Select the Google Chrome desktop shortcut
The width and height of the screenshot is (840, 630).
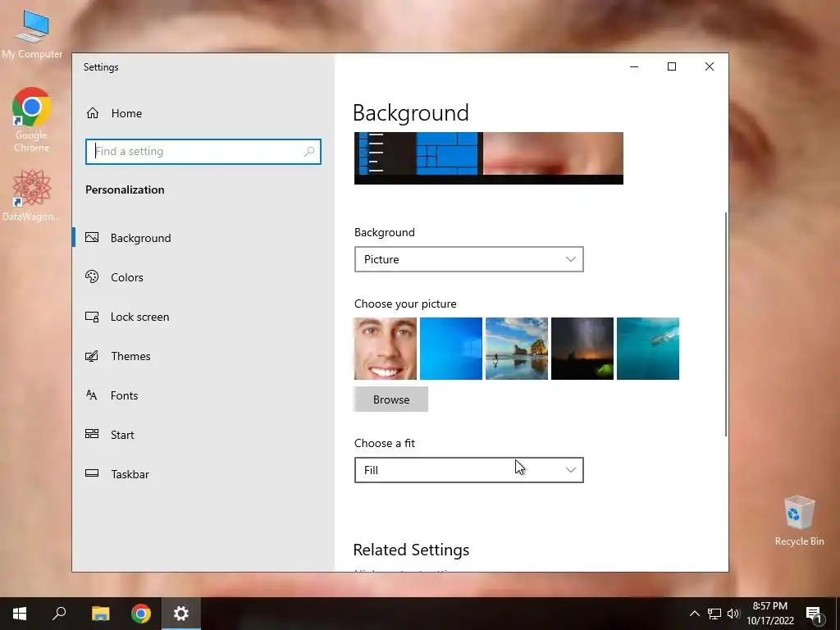coord(32,120)
